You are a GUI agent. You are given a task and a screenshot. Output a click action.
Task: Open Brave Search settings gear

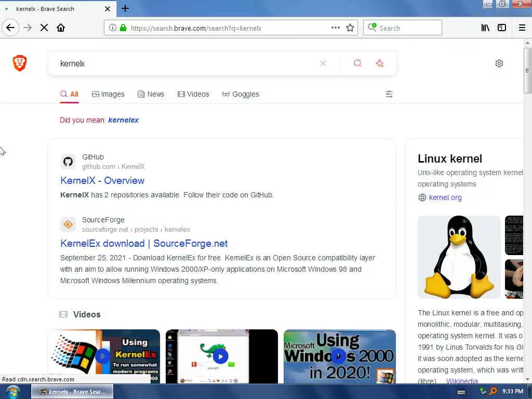(x=499, y=63)
